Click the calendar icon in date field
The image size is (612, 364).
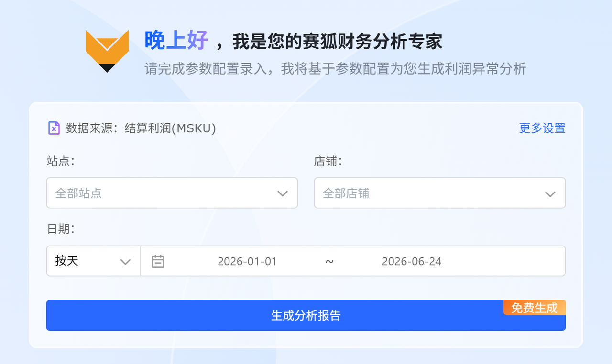tap(158, 261)
